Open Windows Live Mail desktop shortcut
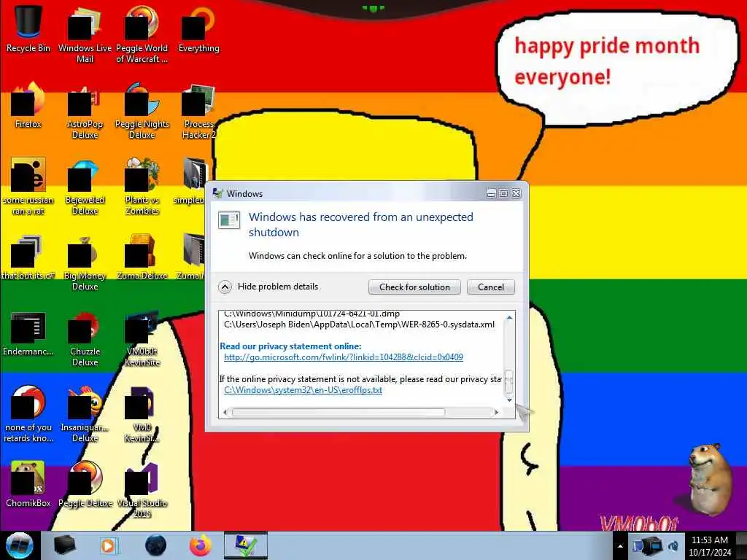 click(85, 34)
